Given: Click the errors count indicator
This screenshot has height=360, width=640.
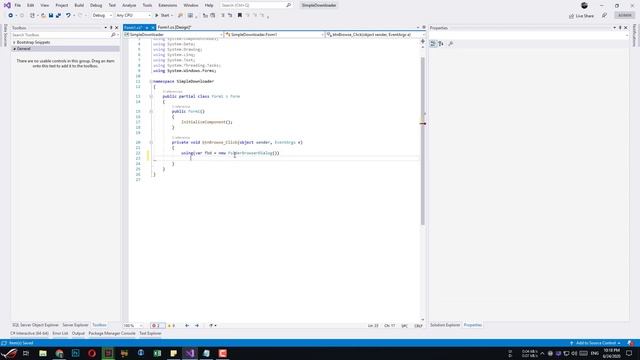Looking at the screenshot, I should [x=158, y=326].
